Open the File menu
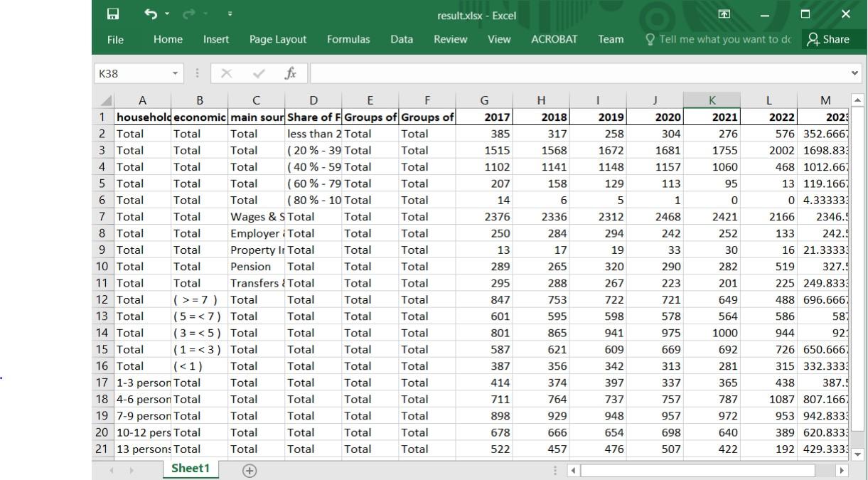The height and width of the screenshot is (480, 868). 116,39
